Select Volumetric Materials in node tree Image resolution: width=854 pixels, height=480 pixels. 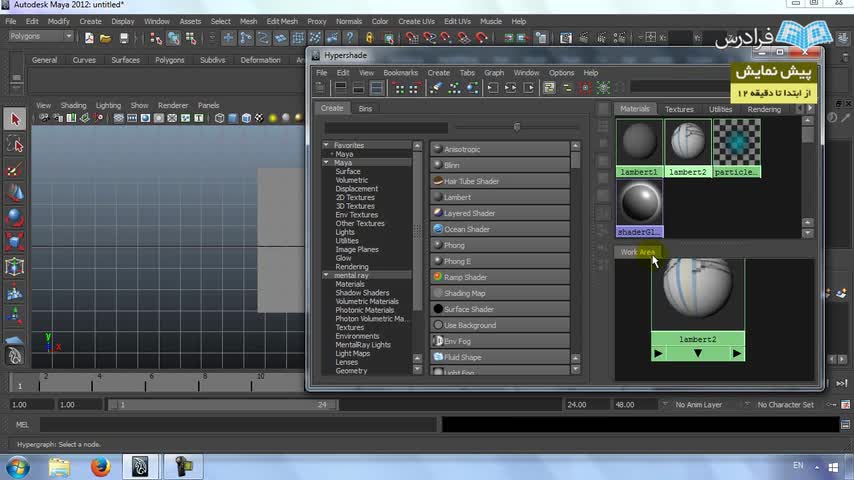coord(367,301)
